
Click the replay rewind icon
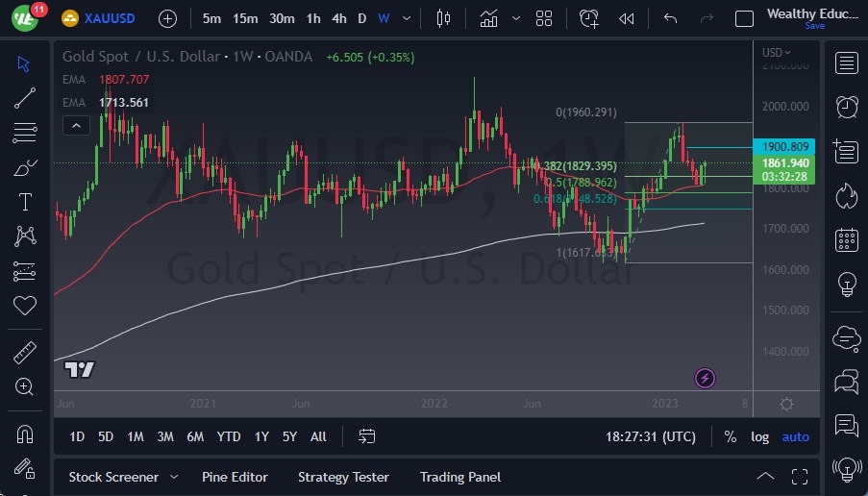627,18
